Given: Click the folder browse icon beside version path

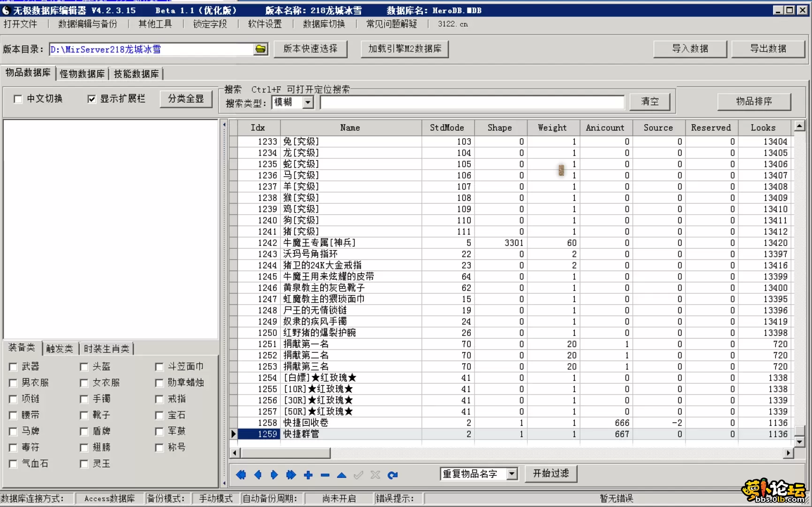Looking at the screenshot, I should pyautogui.click(x=261, y=49).
